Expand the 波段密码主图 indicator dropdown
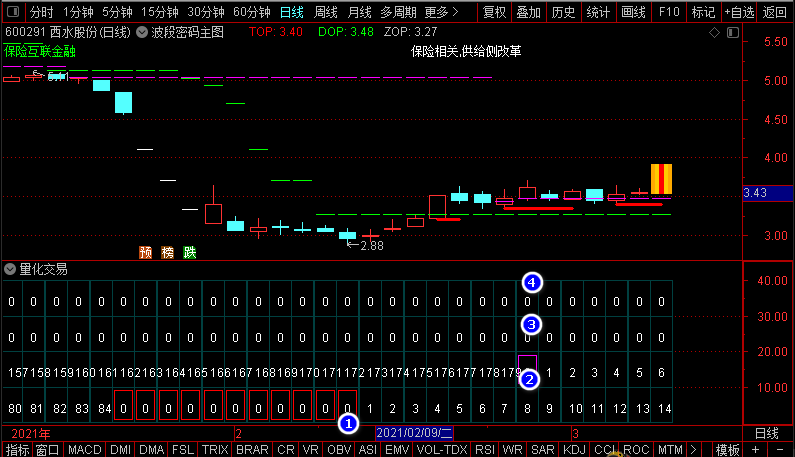The height and width of the screenshot is (457, 795). click(142, 32)
